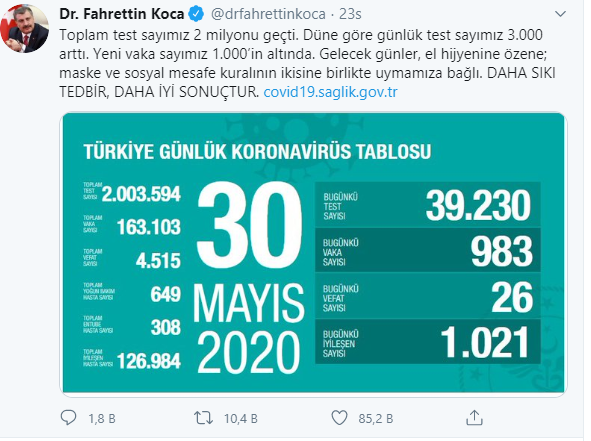Click the retweet arrows icon

pyautogui.click(x=204, y=418)
